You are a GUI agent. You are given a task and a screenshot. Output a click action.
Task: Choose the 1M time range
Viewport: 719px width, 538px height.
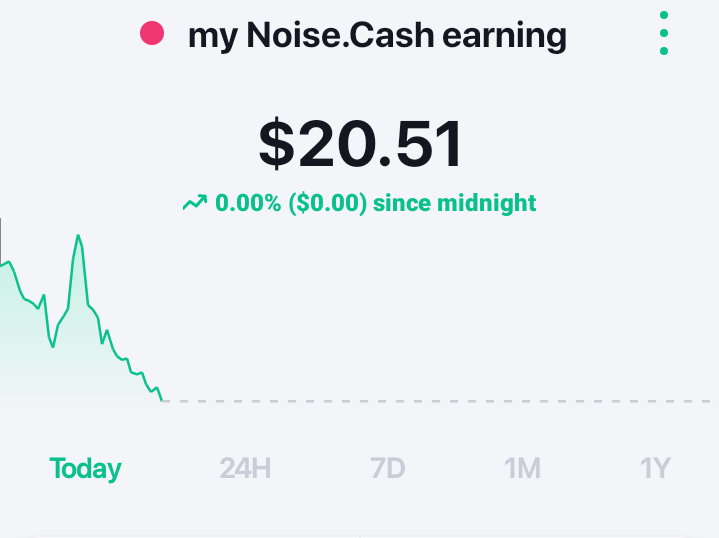point(522,468)
